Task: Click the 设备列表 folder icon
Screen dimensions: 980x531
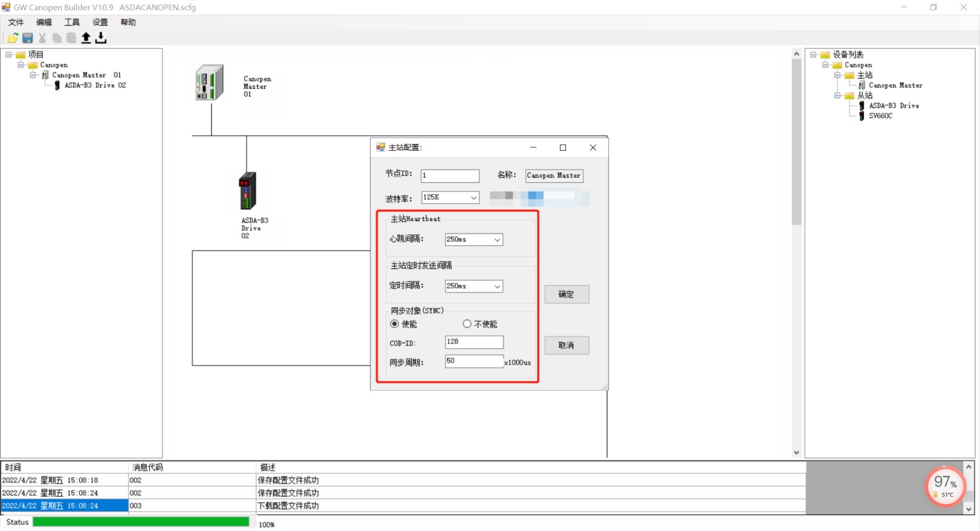Action: [825, 55]
